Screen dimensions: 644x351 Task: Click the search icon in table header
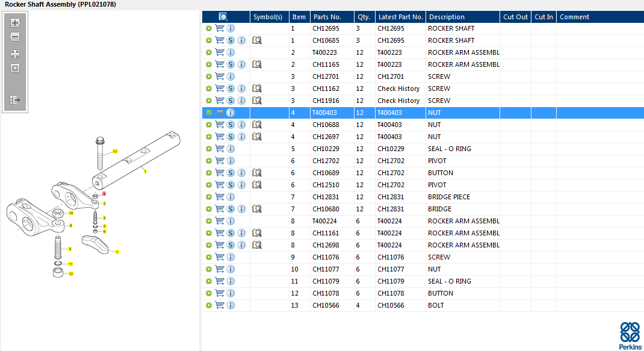(x=223, y=17)
